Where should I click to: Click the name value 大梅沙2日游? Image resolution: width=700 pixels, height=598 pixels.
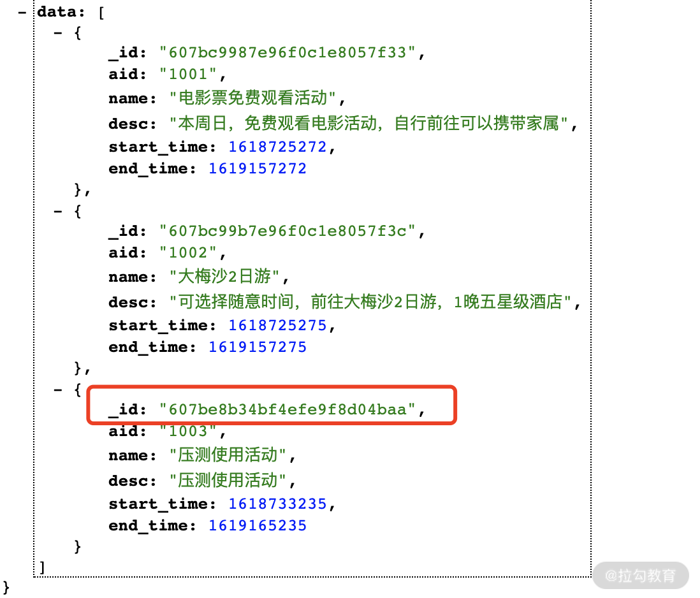click(224, 277)
